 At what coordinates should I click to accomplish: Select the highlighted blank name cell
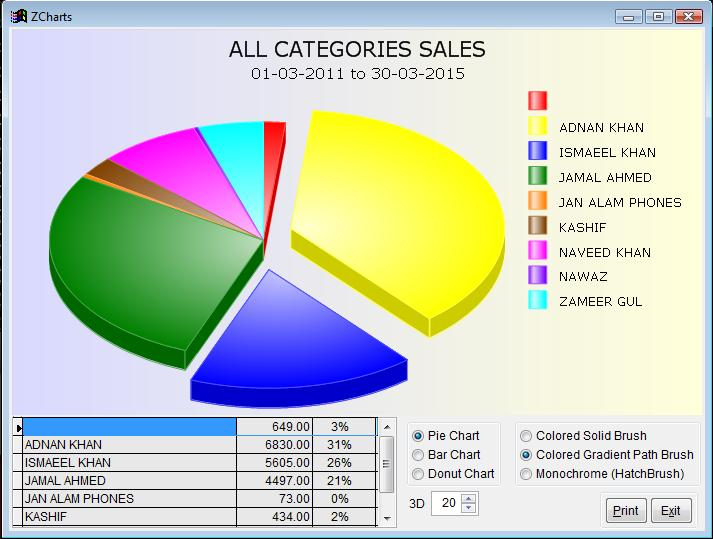[x=130, y=427]
